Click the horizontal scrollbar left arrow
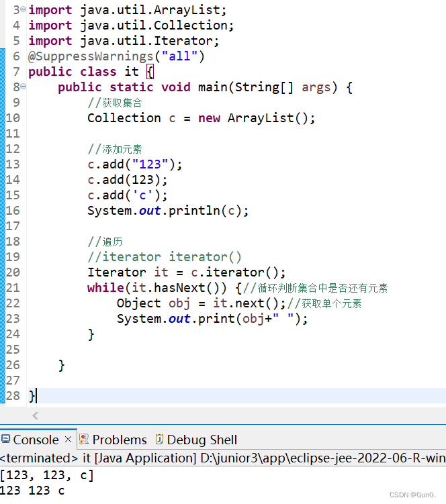The width and height of the screenshot is (446, 504). click(36, 415)
